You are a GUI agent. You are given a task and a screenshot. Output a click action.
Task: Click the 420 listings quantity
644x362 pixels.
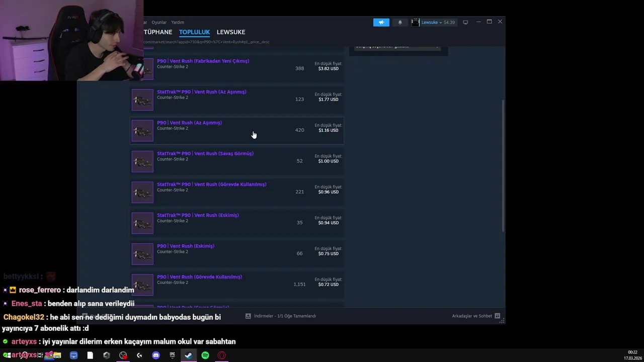pyautogui.click(x=299, y=130)
